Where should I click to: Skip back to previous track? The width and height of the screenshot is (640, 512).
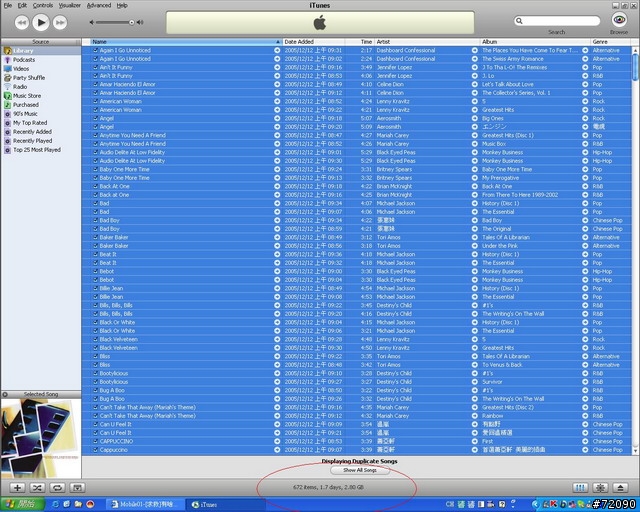click(22, 22)
